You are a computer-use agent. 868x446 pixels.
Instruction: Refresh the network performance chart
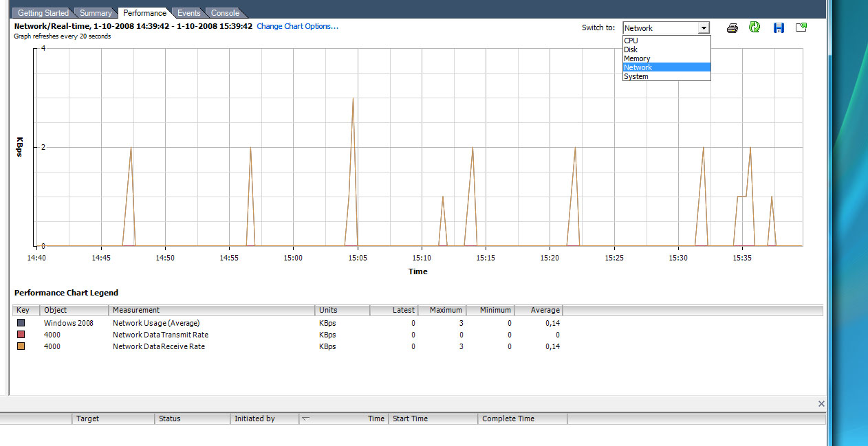click(x=755, y=27)
